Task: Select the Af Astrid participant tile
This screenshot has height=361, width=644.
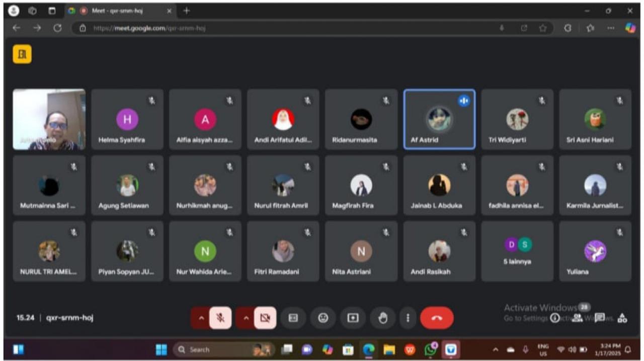Action: pyautogui.click(x=439, y=119)
